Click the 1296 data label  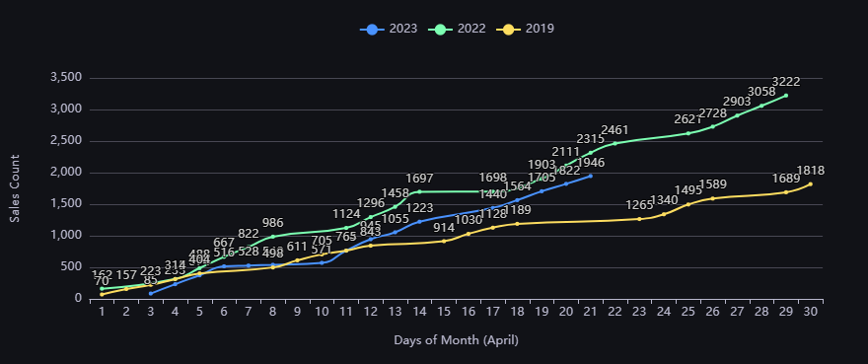(370, 203)
